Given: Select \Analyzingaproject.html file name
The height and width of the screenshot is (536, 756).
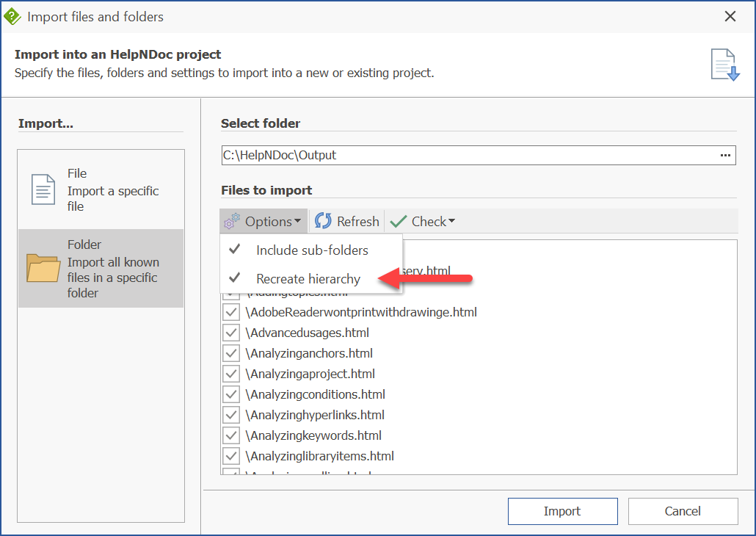Looking at the screenshot, I should tap(310, 374).
